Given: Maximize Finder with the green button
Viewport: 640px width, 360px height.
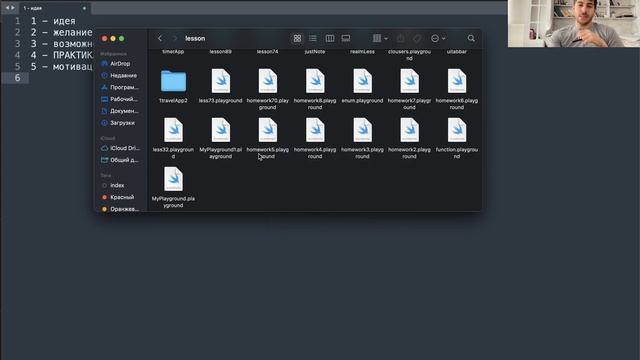Looking at the screenshot, I should 122,38.
